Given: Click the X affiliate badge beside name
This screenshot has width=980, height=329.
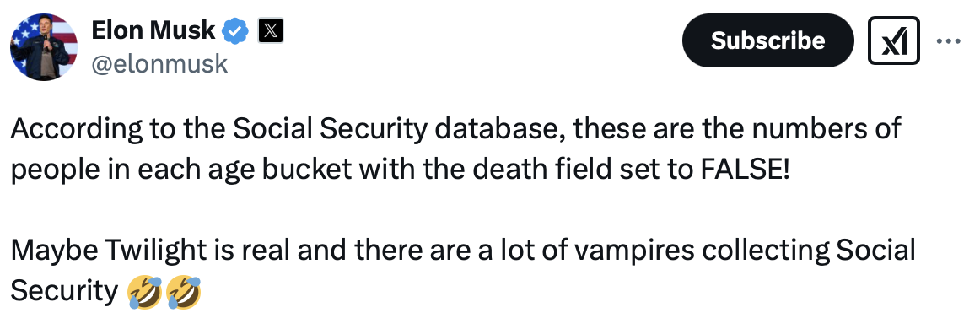Looking at the screenshot, I should coord(270,30).
